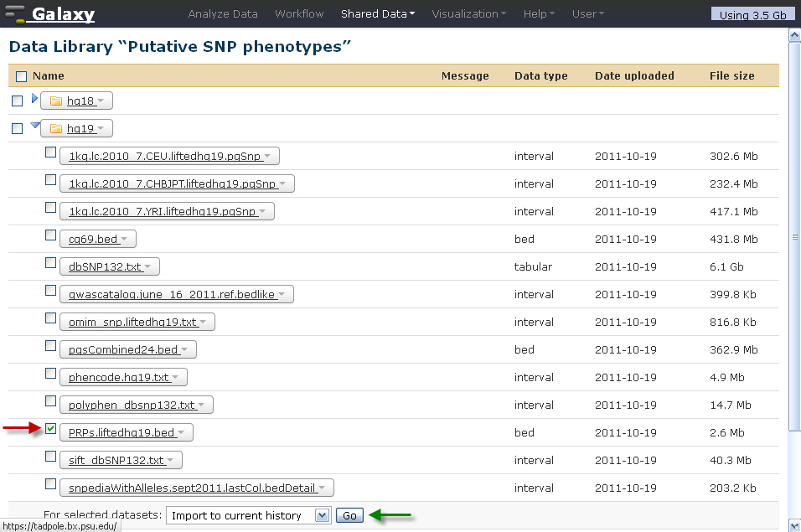The width and height of the screenshot is (801, 532).
Task: Open the pgsCombined24.bed dataset link
Action: coord(123,349)
